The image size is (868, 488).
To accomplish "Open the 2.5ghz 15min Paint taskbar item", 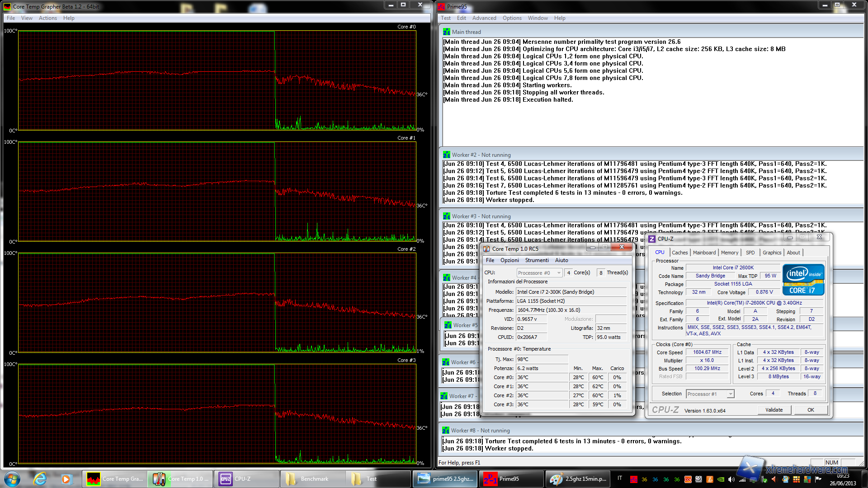I will point(577,479).
